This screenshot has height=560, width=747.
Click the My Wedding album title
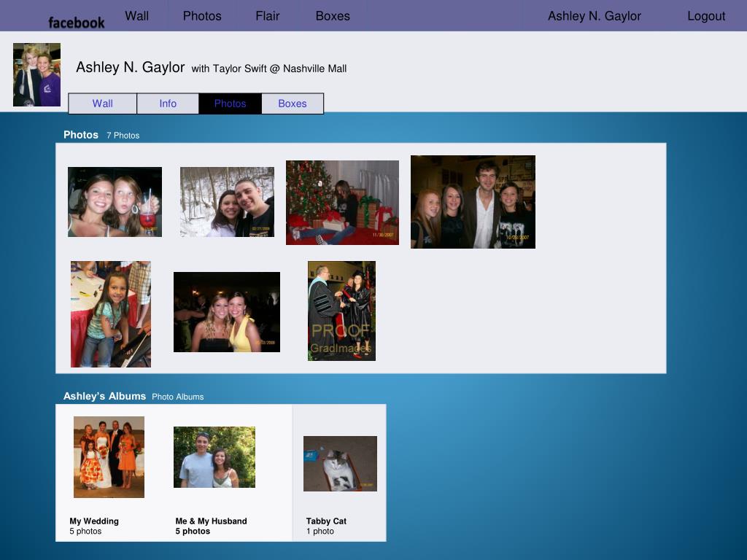(94, 521)
